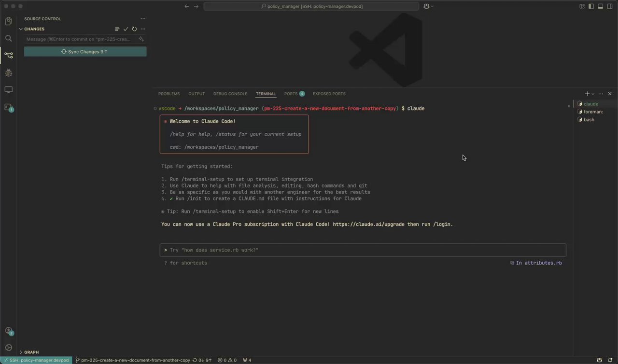Switch to Problems tab
The width and height of the screenshot is (618, 364).
click(169, 94)
